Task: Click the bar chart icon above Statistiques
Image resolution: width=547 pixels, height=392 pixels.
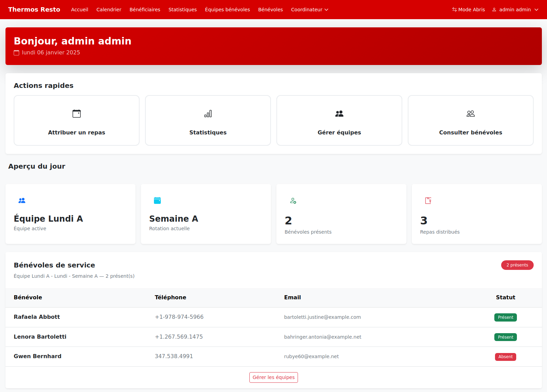Action: (x=208, y=114)
